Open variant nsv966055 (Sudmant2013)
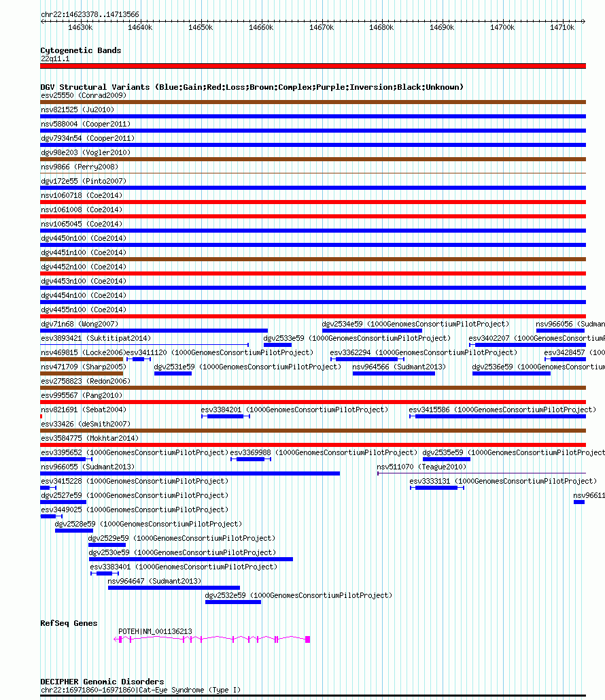Screen dimensions: 605x700 click(88, 467)
